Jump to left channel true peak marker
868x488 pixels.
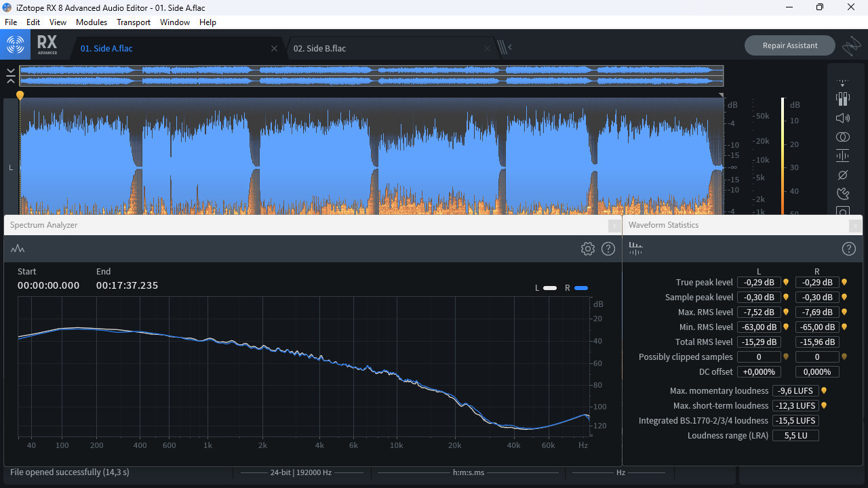(x=786, y=283)
